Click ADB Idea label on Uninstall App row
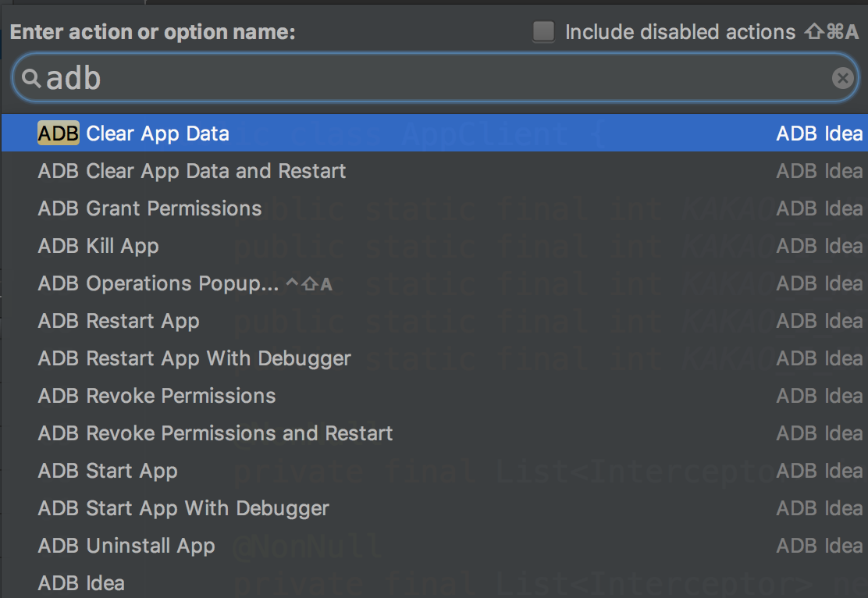Screen dimensions: 868x598 coord(819,546)
